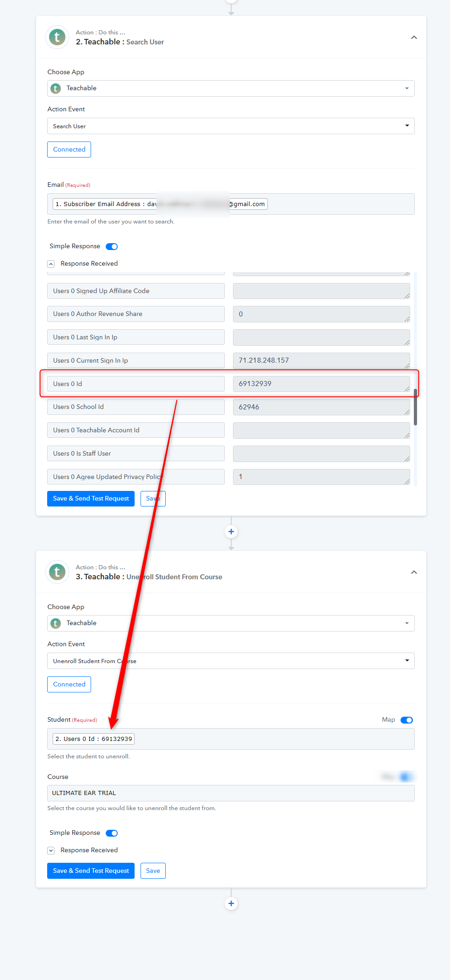Click Save button in step 3
Viewport: 450px width, 980px height.
tap(153, 871)
